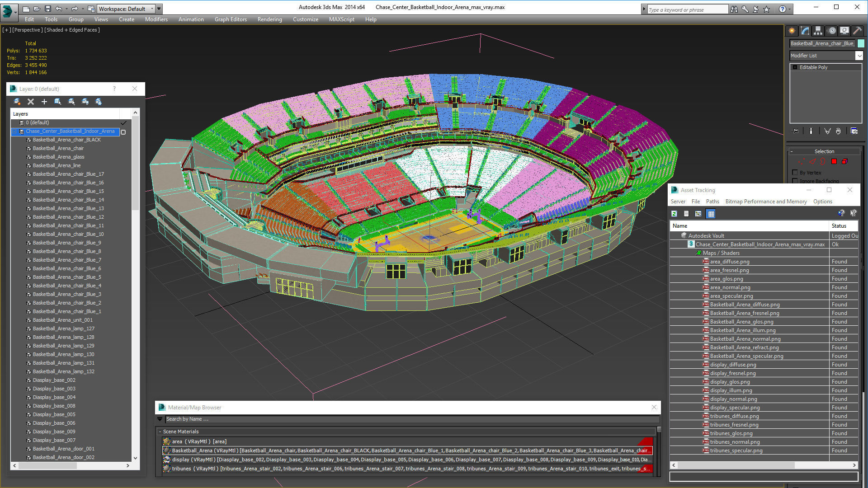Click the star Favorites icon
The width and height of the screenshot is (868, 488).
pyautogui.click(x=766, y=9)
